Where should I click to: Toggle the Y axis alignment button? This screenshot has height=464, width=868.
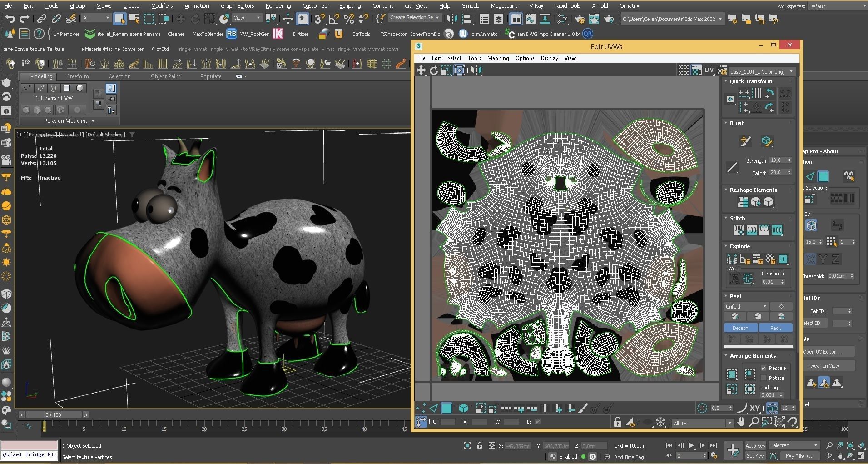823,259
